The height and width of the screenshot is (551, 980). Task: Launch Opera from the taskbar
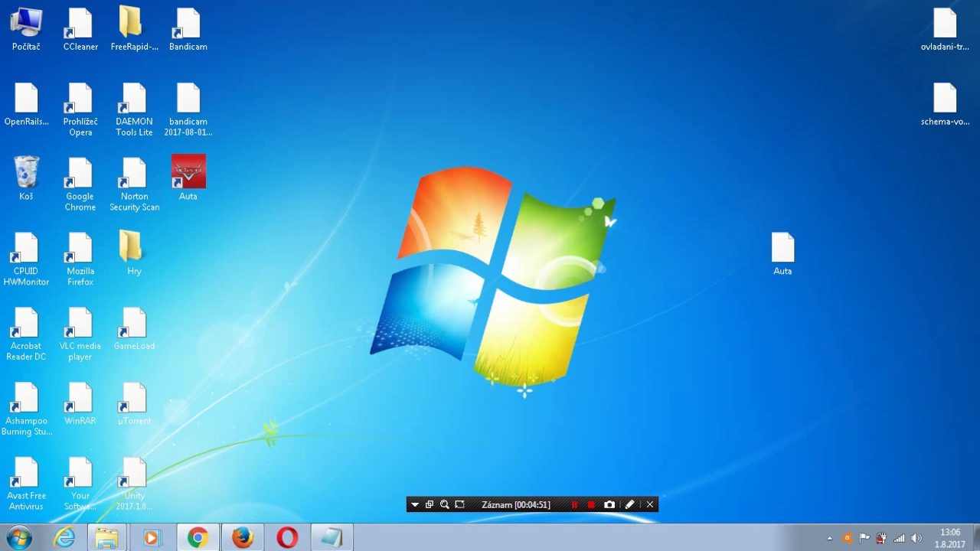coord(287,538)
